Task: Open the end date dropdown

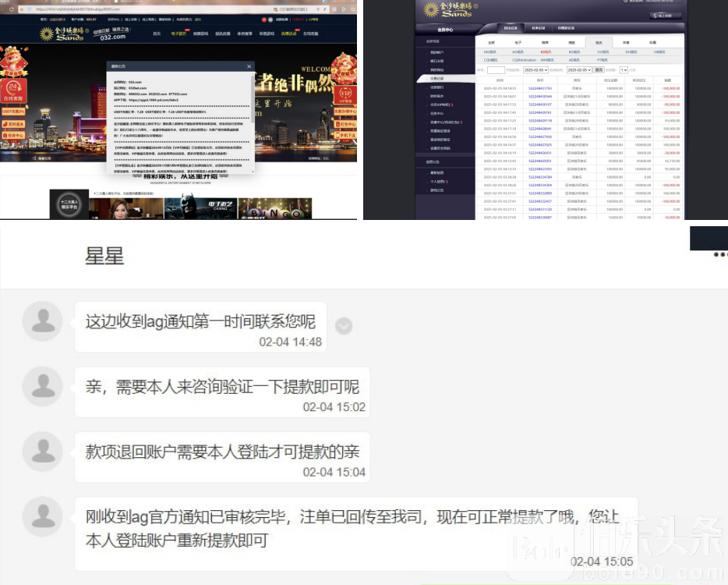Action: point(578,69)
